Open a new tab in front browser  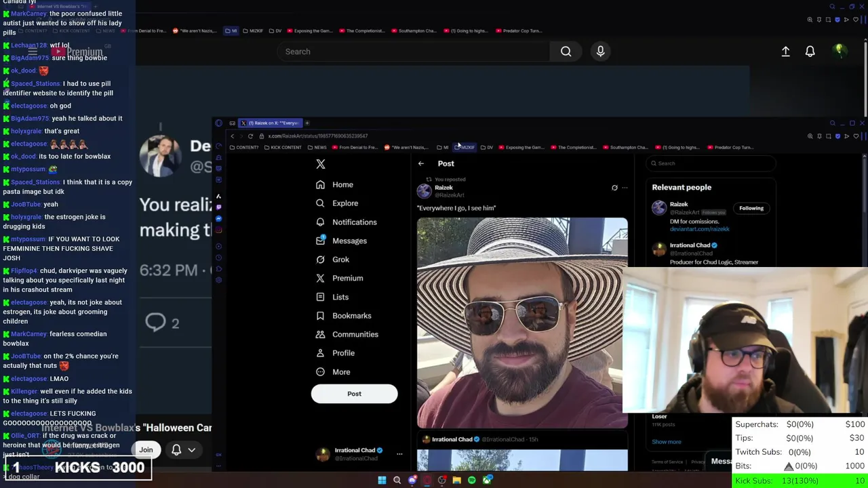click(307, 123)
